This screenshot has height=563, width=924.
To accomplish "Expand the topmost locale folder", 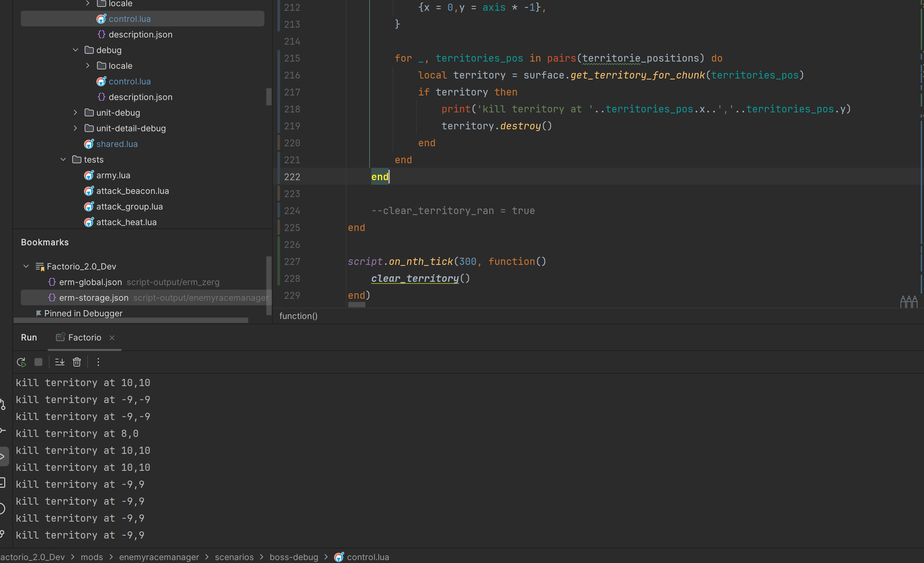I will pyautogui.click(x=88, y=3).
